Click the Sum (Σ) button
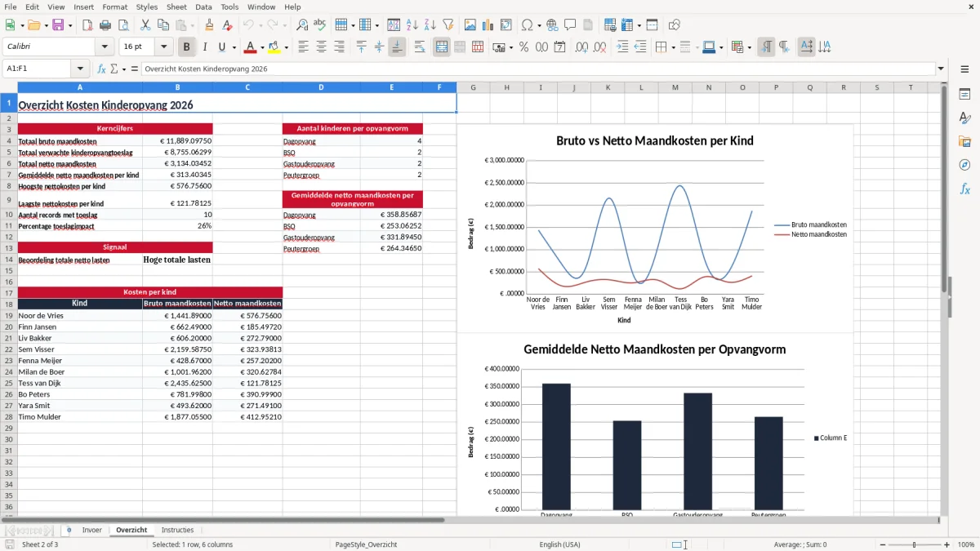The width and height of the screenshot is (980, 551). point(114,69)
